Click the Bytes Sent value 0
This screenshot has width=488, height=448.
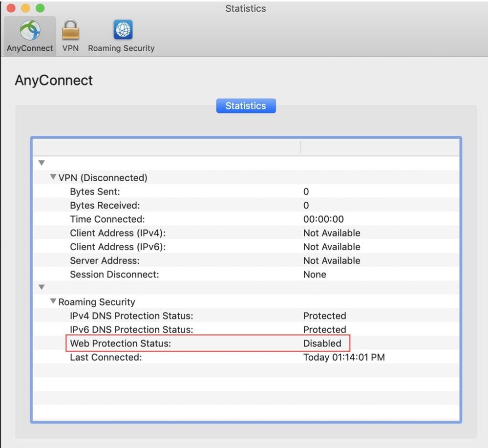click(306, 192)
